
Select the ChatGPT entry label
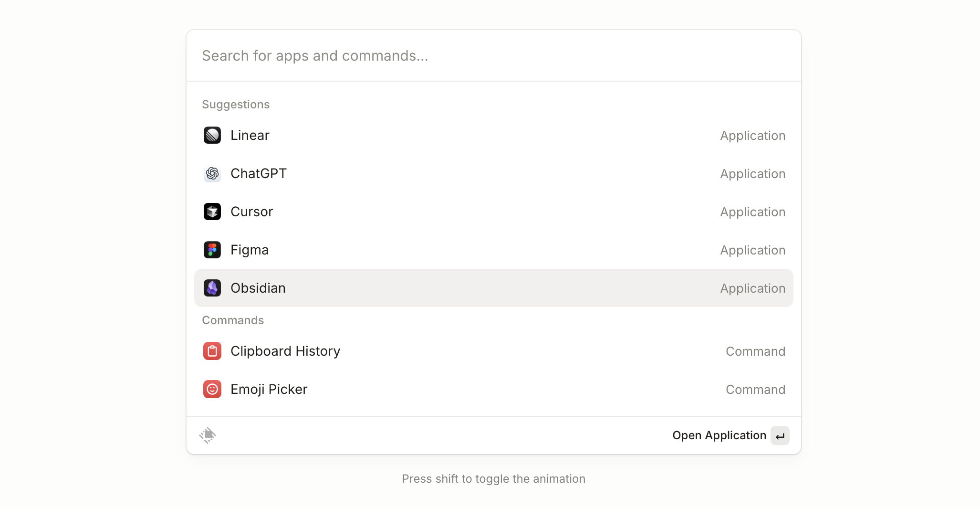[258, 174]
